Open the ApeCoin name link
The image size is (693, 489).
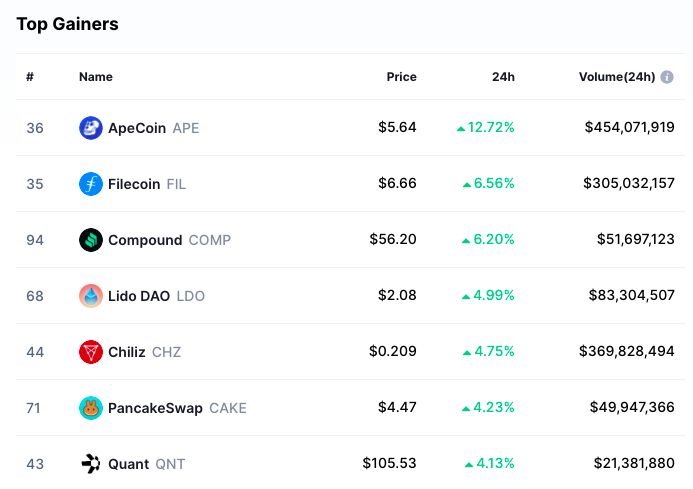tap(137, 128)
